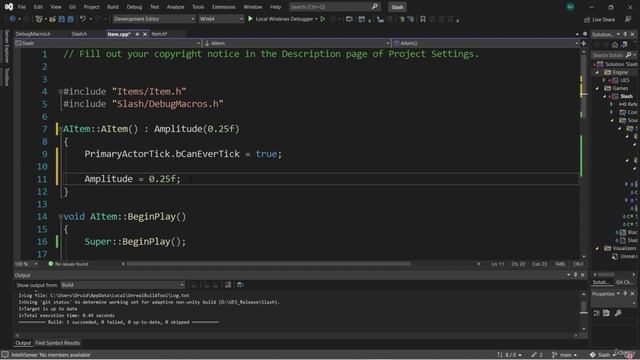Collapse the AItem constructor code block

coord(60,129)
